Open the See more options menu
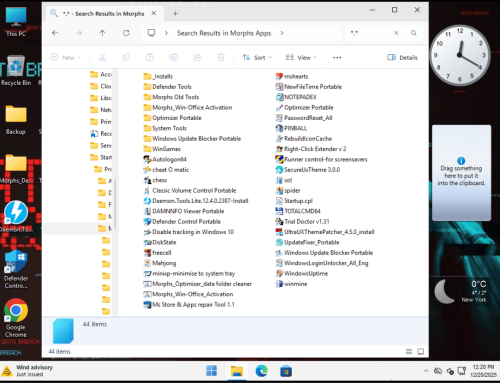 coord(337,57)
